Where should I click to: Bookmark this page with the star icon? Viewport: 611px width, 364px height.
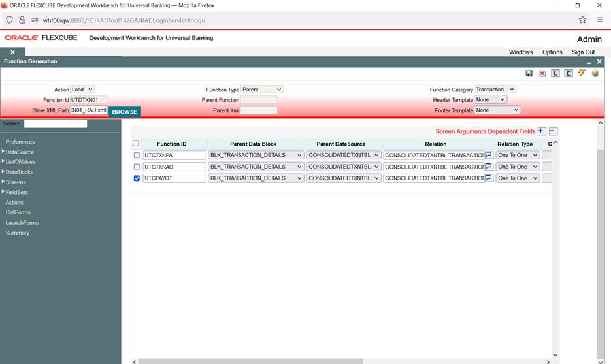click(x=582, y=20)
